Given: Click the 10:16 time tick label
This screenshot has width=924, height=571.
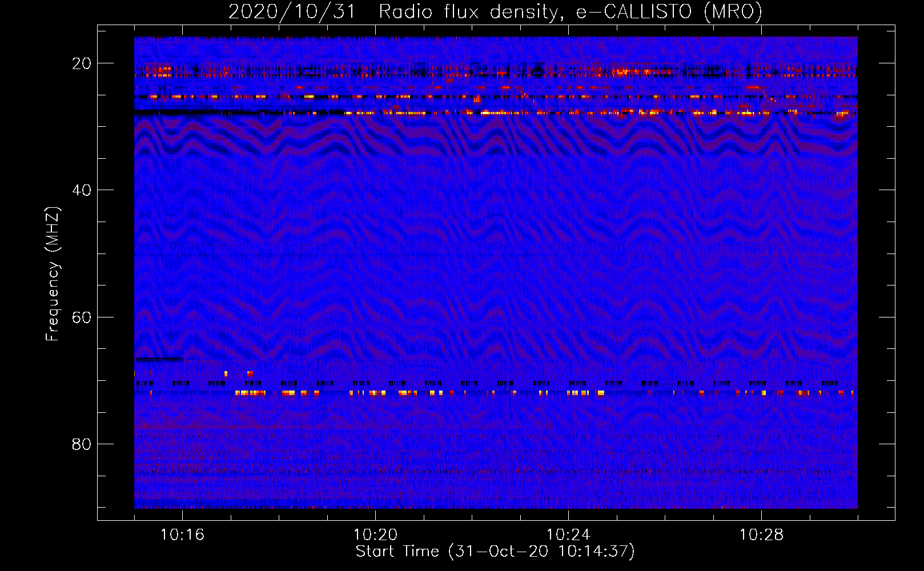Looking at the screenshot, I should coord(182,535).
